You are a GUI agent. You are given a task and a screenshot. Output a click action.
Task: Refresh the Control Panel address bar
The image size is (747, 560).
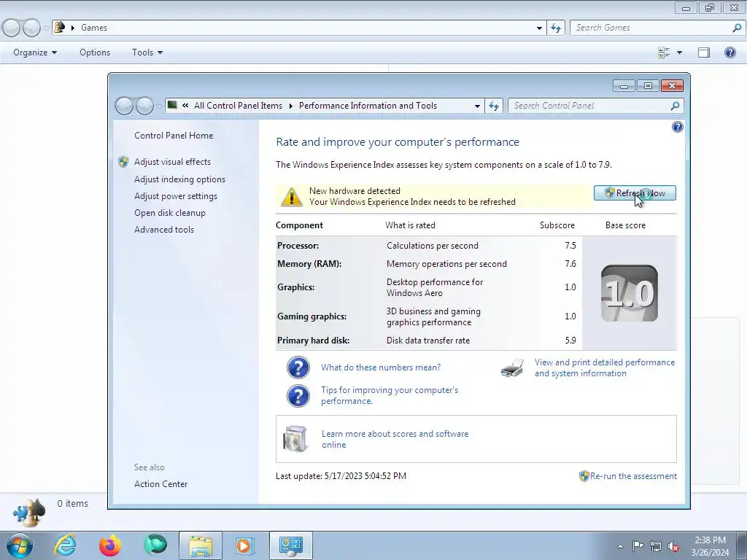click(x=494, y=106)
